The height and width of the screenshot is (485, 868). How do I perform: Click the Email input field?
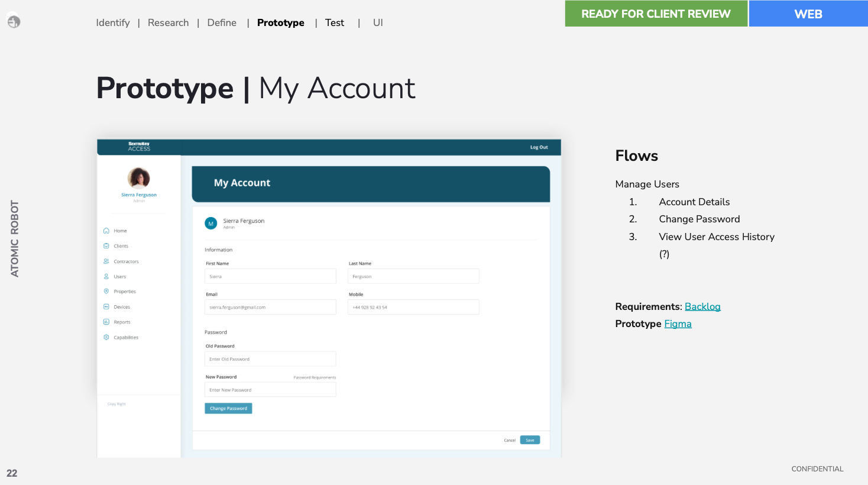270,307
